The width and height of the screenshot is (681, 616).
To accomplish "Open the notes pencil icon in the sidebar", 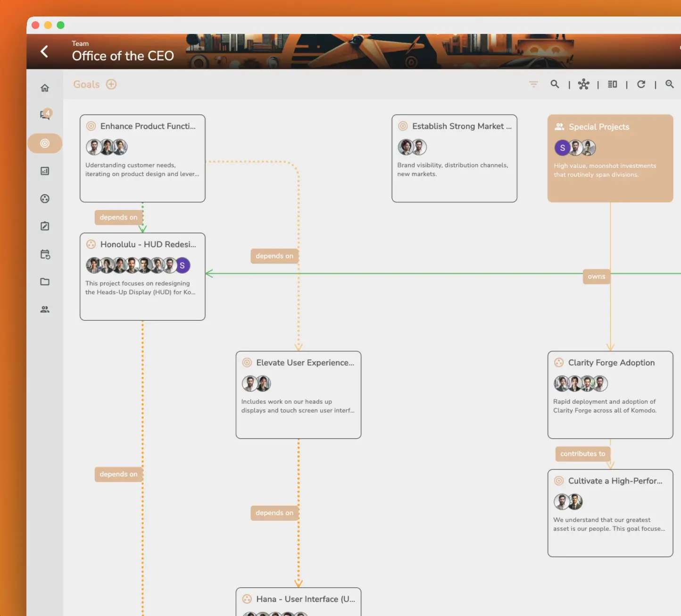I will [x=45, y=226].
